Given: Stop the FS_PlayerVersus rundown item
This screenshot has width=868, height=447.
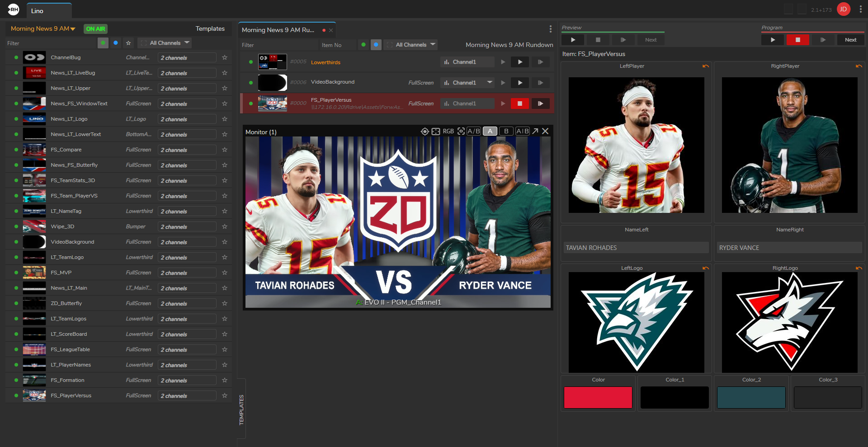Looking at the screenshot, I should 520,104.
